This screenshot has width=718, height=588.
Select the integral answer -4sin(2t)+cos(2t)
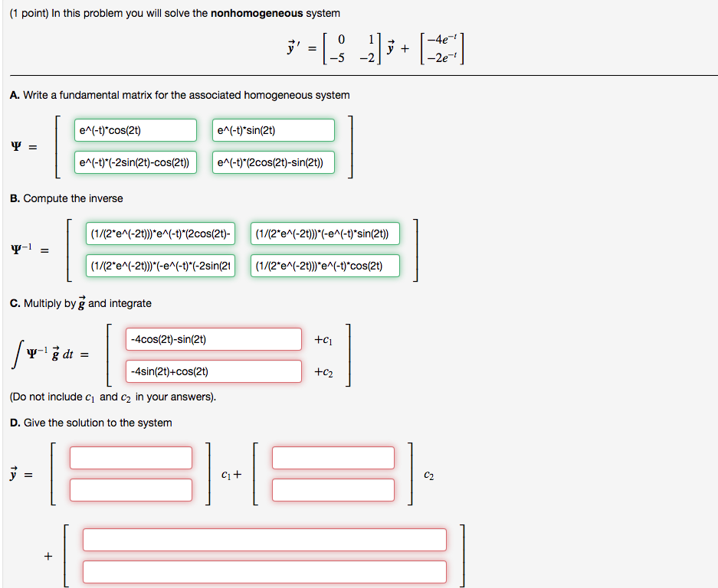pyautogui.click(x=213, y=371)
